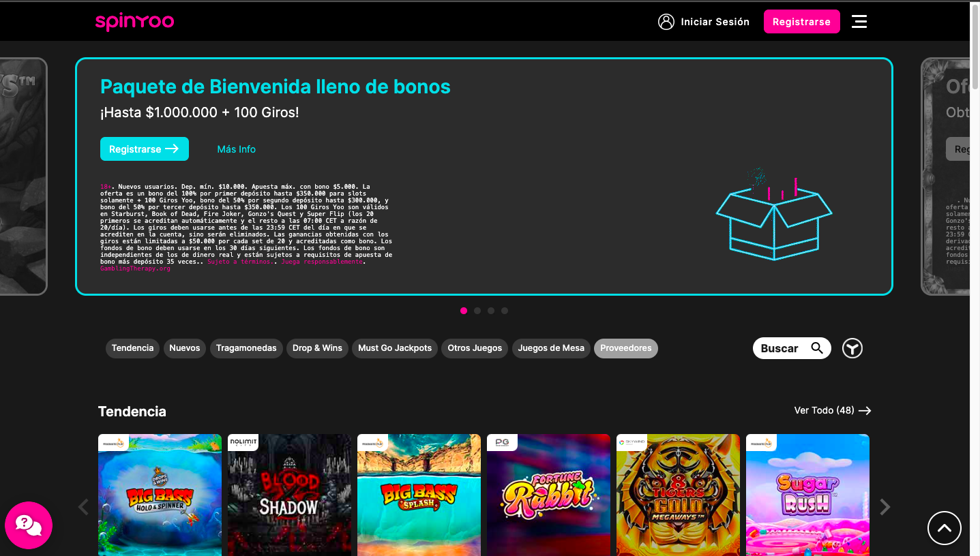Open Fortune Rabbit game thumbnail
The height and width of the screenshot is (556, 980).
click(548, 495)
